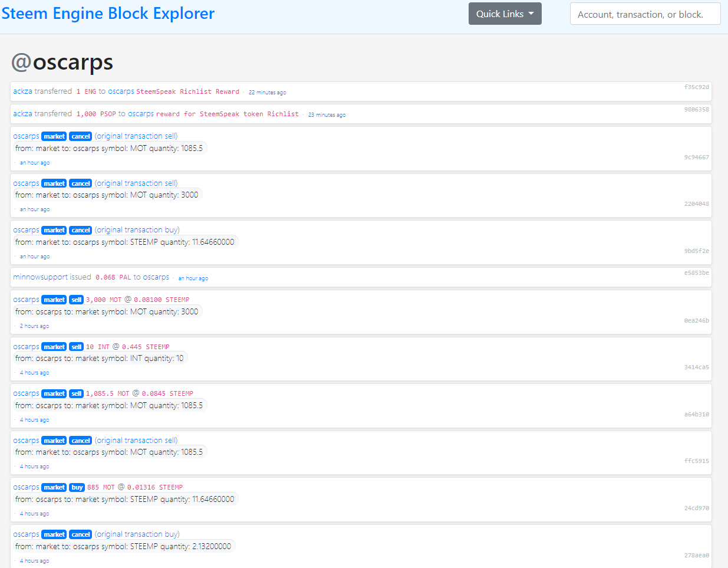Viewport: 728px width, 568px height.
Task: Expand the Quick Links dropdown
Action: point(505,14)
